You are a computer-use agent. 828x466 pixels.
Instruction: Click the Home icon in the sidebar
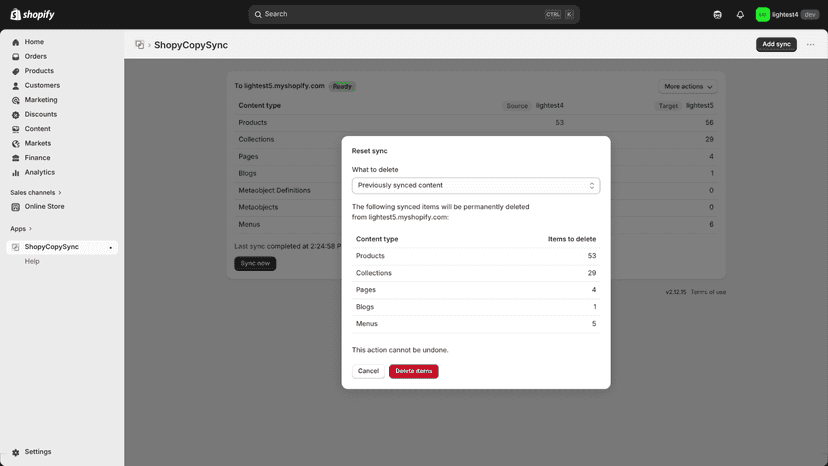pyautogui.click(x=16, y=42)
